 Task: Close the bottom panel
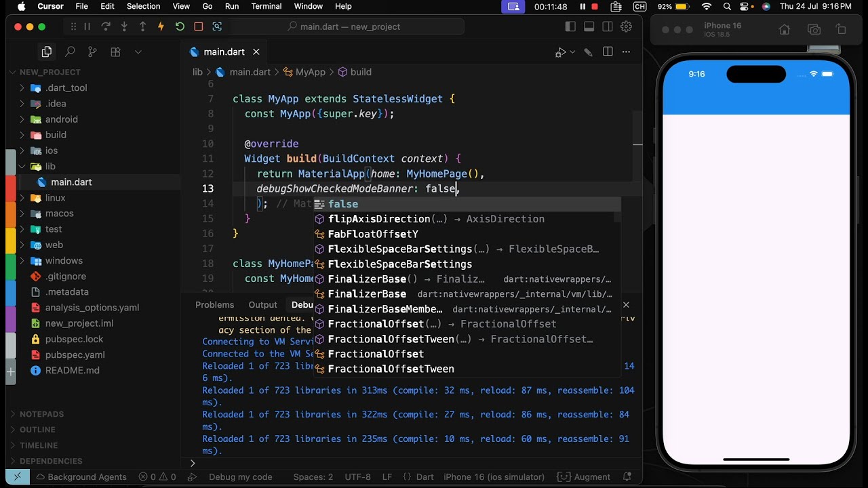click(x=626, y=305)
